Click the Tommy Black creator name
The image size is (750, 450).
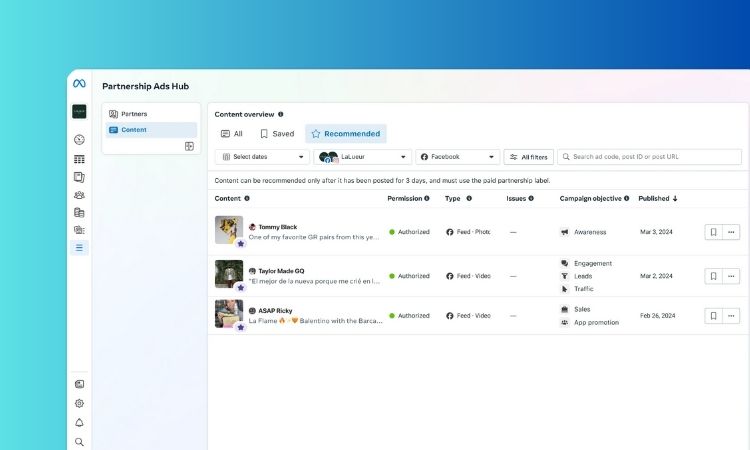click(x=277, y=227)
